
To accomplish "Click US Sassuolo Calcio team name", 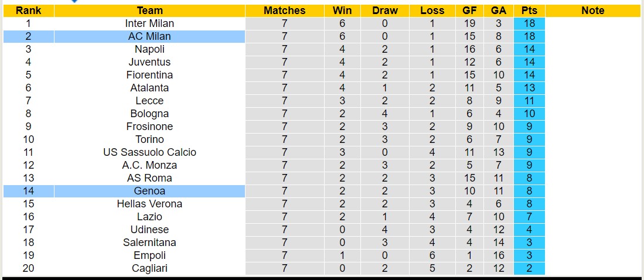I will [149, 152].
